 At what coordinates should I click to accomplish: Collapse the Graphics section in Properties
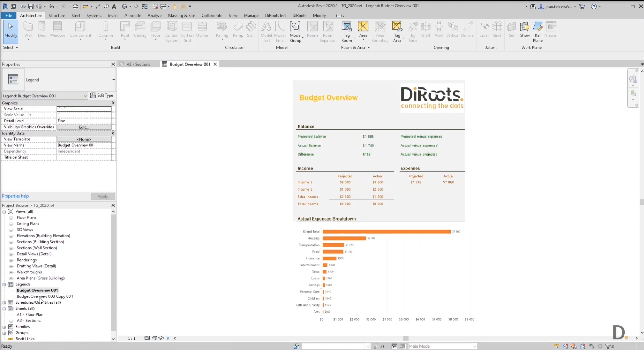point(112,103)
